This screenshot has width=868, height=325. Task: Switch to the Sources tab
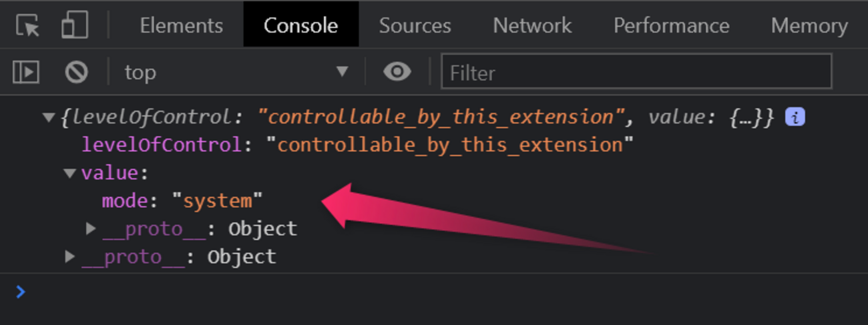tap(415, 25)
